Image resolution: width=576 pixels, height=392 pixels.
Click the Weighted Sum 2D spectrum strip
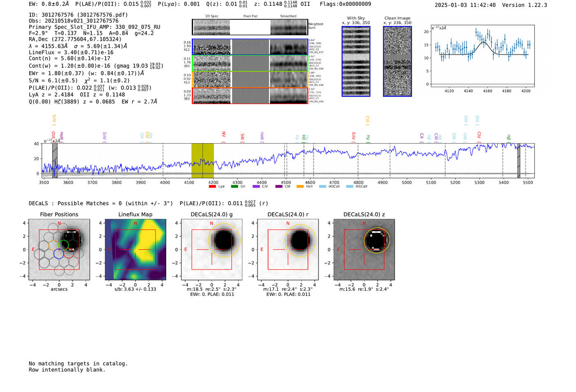250,27
